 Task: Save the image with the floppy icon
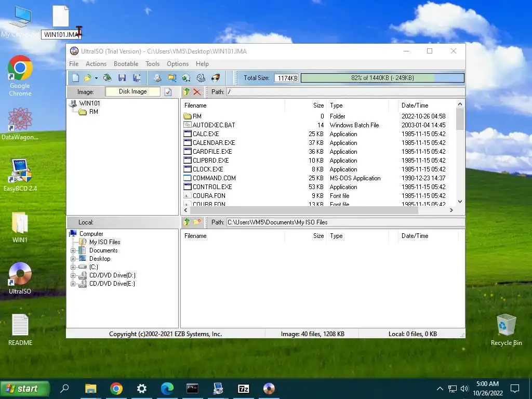click(122, 78)
